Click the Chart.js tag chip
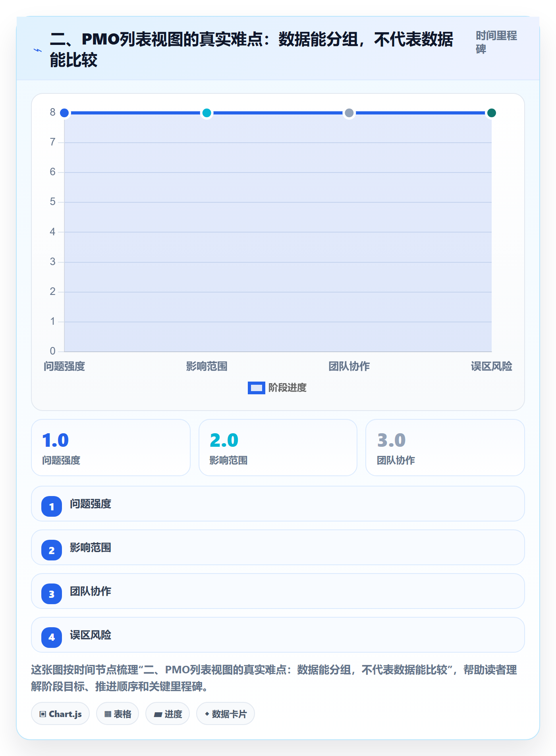The width and height of the screenshot is (556, 756). [60, 714]
